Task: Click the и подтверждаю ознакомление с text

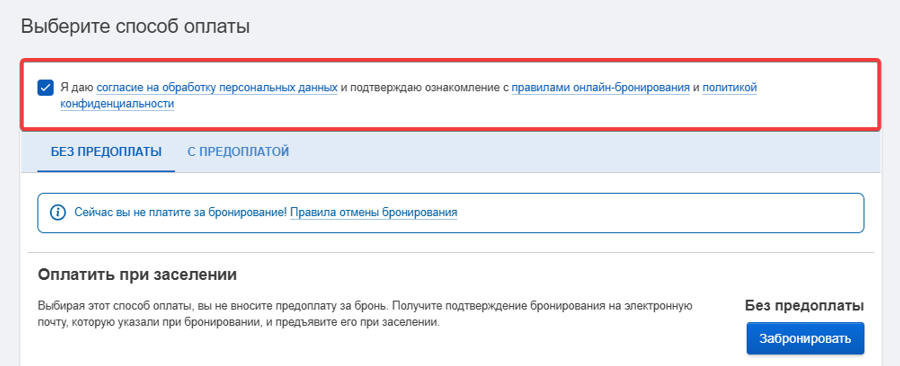Action: 425,88
